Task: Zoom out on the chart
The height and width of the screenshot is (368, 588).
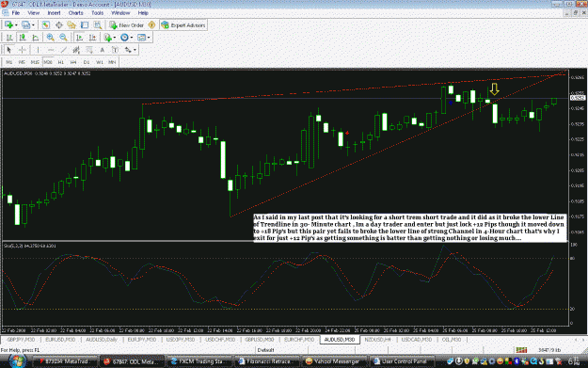Action: click(x=63, y=38)
